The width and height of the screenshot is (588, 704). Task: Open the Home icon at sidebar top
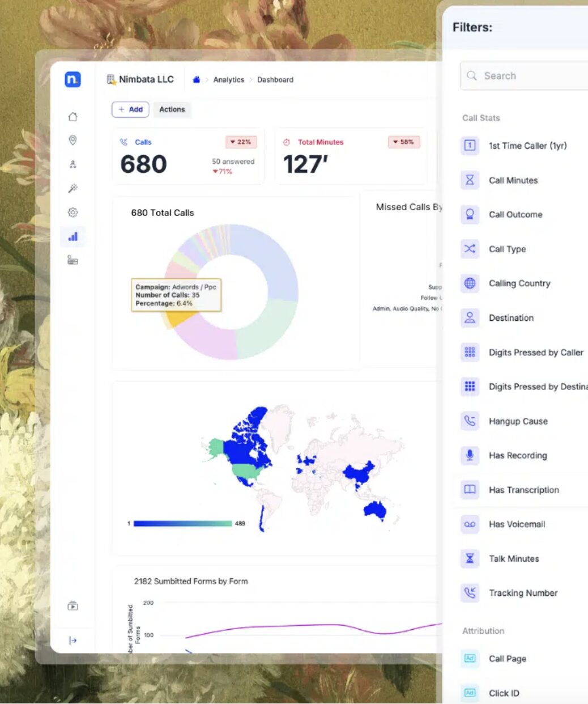tap(73, 116)
